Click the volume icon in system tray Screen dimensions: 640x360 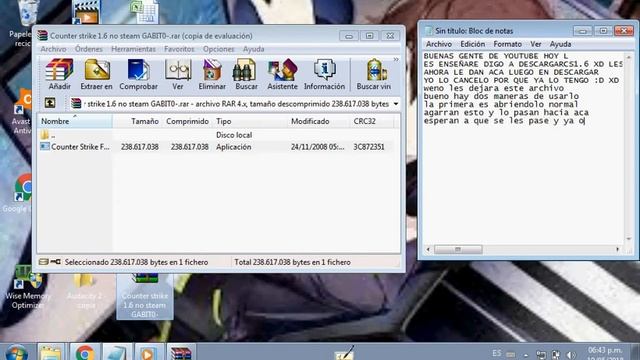(571, 355)
